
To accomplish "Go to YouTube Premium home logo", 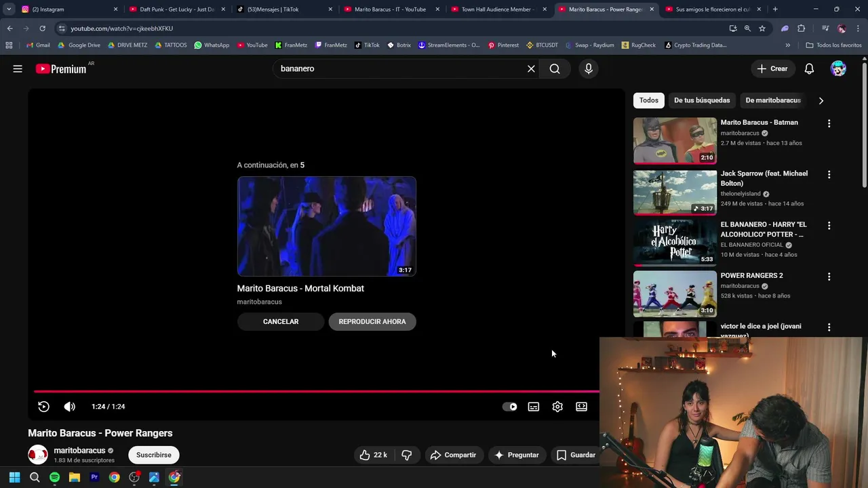I will 62,68.
